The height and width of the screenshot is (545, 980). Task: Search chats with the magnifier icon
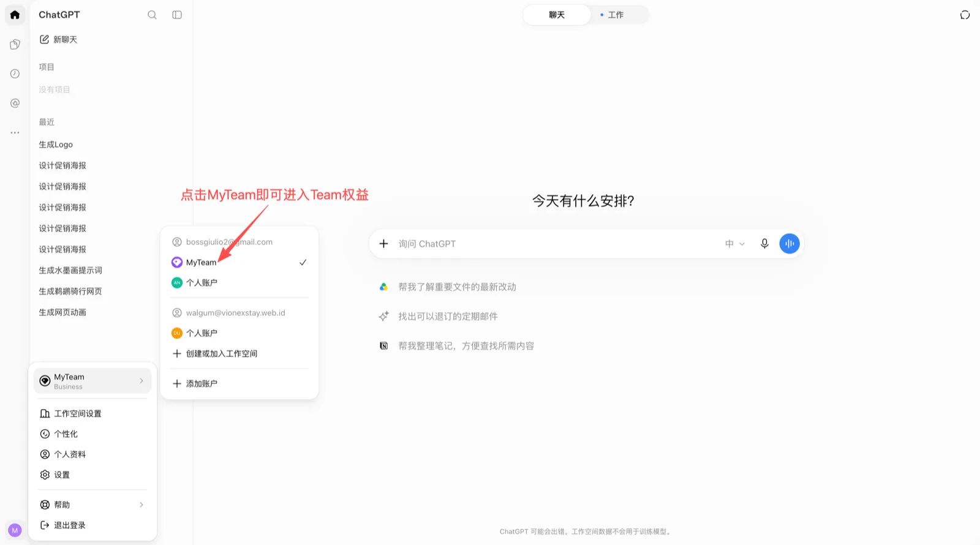[152, 15]
